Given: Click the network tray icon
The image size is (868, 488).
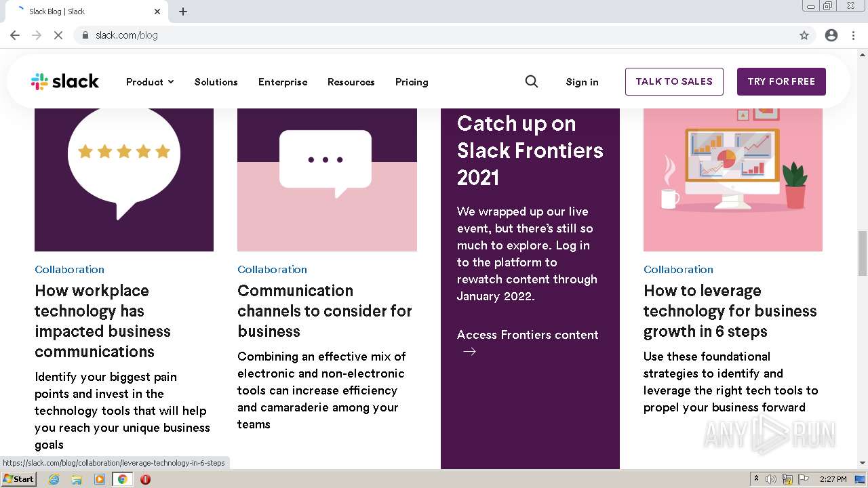Looking at the screenshot, I should pos(787,479).
